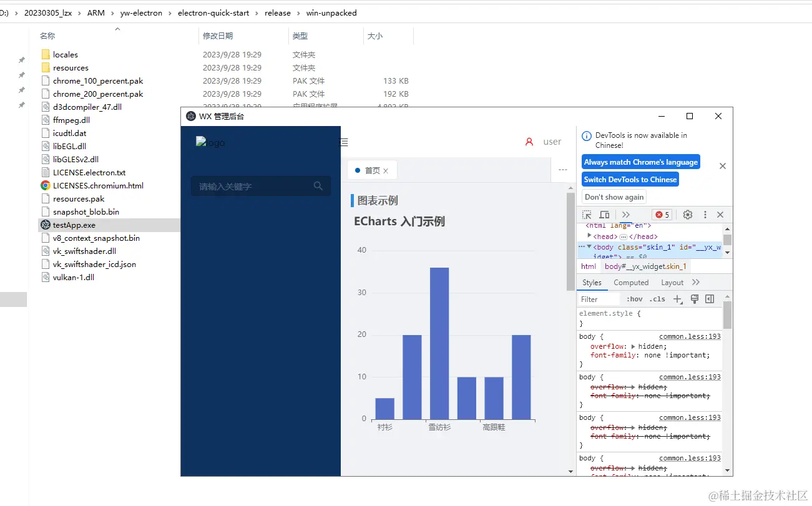Click the red user avatar icon

[x=529, y=142]
